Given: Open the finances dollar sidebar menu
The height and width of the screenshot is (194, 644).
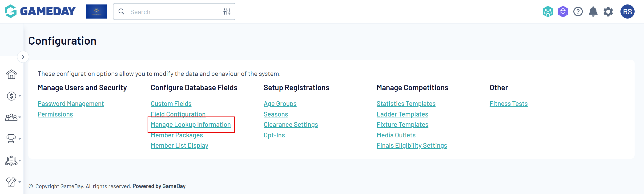Looking at the screenshot, I should [12, 96].
